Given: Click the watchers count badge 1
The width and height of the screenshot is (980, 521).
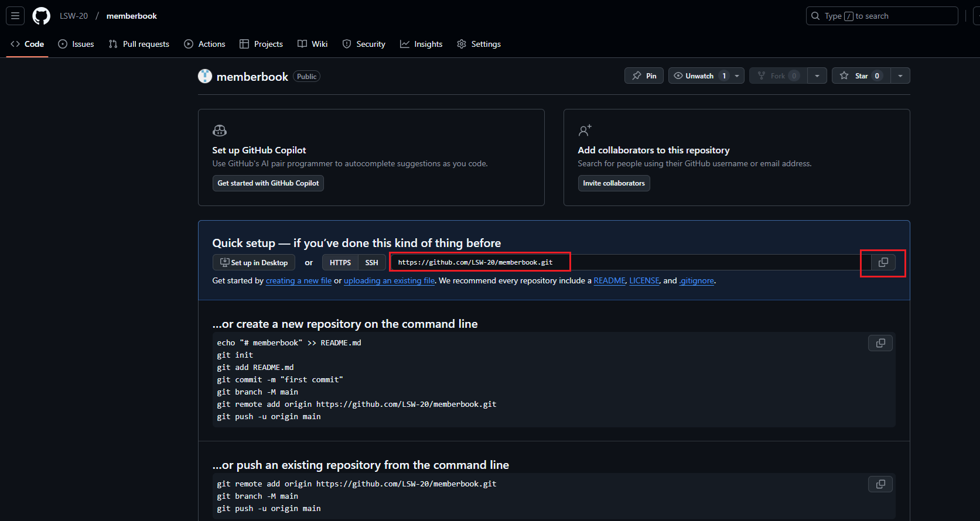Looking at the screenshot, I should 724,76.
